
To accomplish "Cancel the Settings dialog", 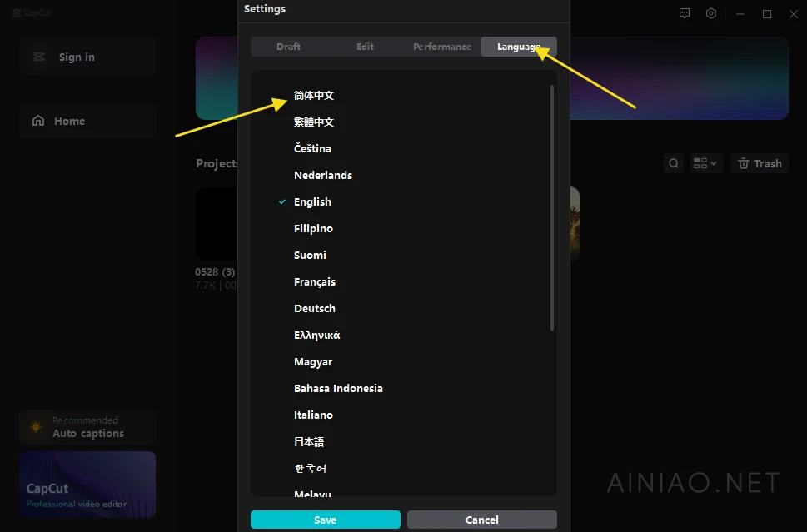I will 481,520.
